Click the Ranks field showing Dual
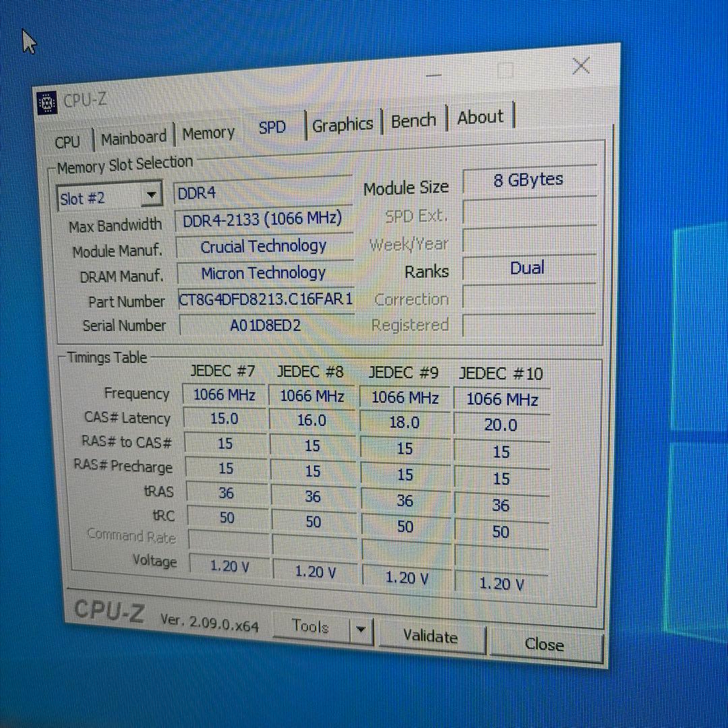Viewport: 728px width, 728px height. [528, 268]
